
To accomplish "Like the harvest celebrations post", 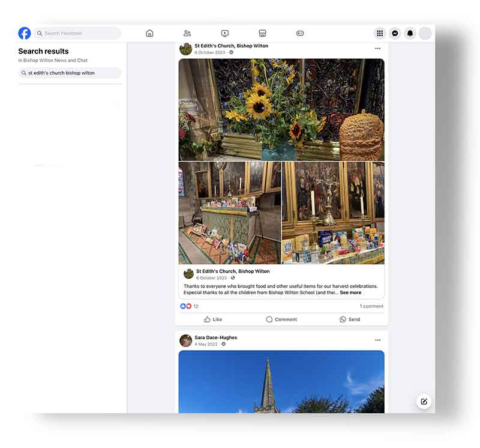I will (213, 319).
